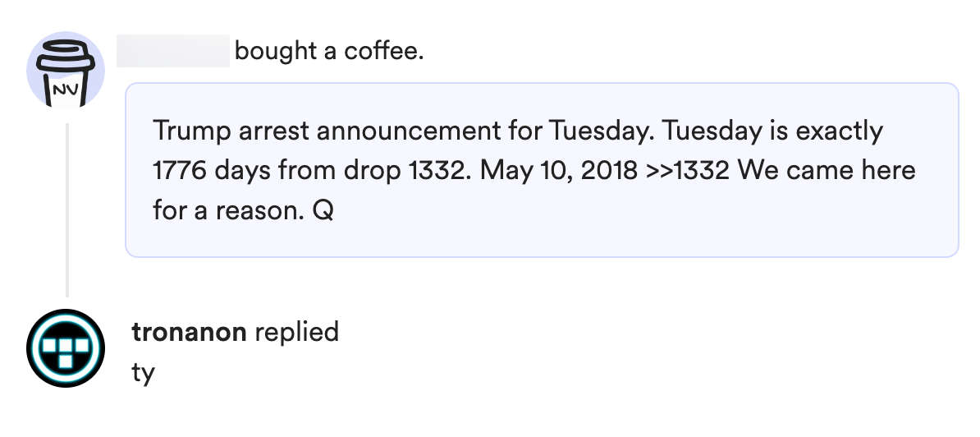Click the tronanon circular profile avatar
This screenshot has width=980, height=437.
click(x=66, y=349)
